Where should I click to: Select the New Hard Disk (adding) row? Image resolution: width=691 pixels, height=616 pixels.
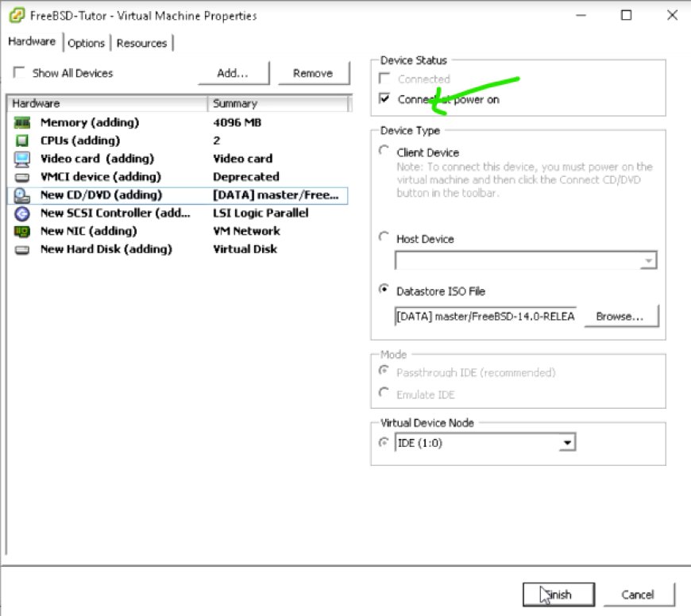(x=178, y=250)
